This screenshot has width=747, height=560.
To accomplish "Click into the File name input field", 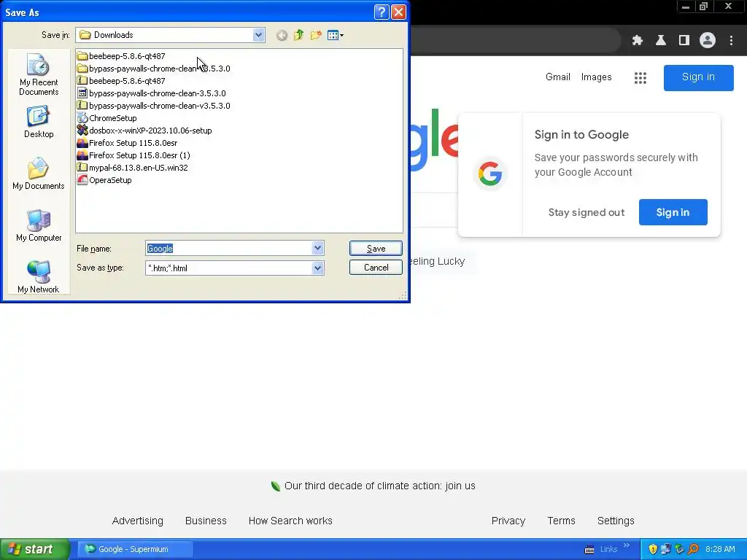I will (228, 248).
